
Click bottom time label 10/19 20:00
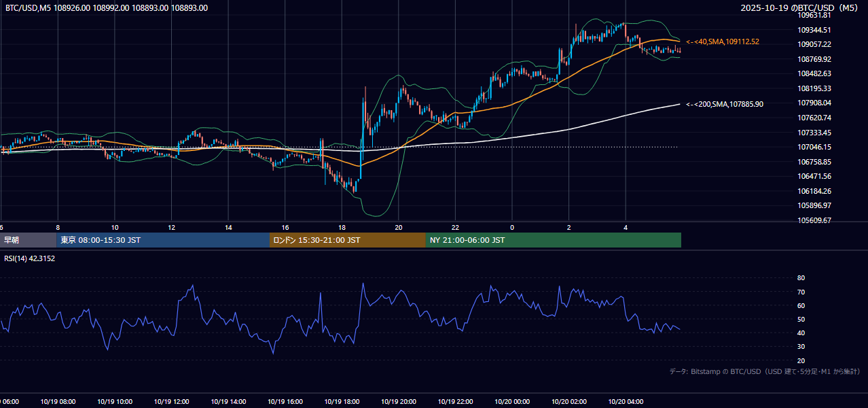(399, 402)
